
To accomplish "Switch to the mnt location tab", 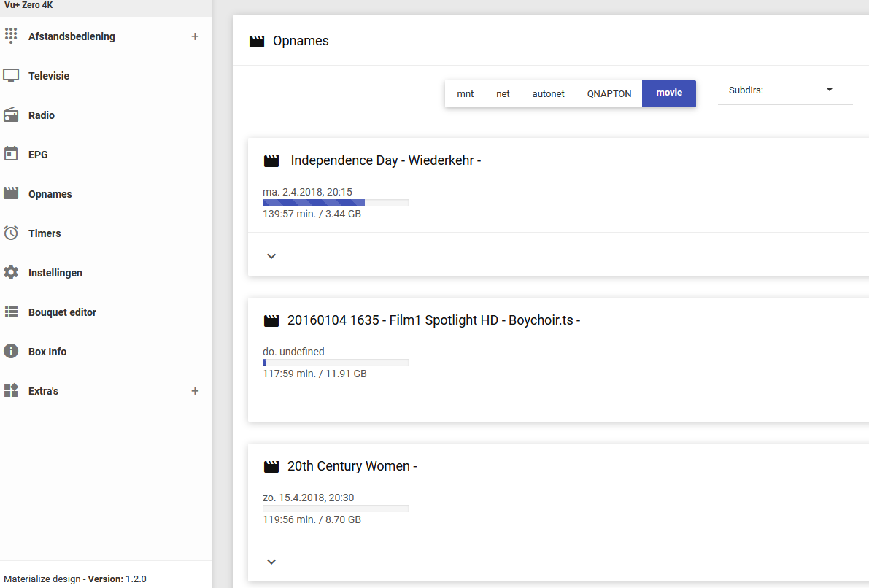I will (x=466, y=93).
